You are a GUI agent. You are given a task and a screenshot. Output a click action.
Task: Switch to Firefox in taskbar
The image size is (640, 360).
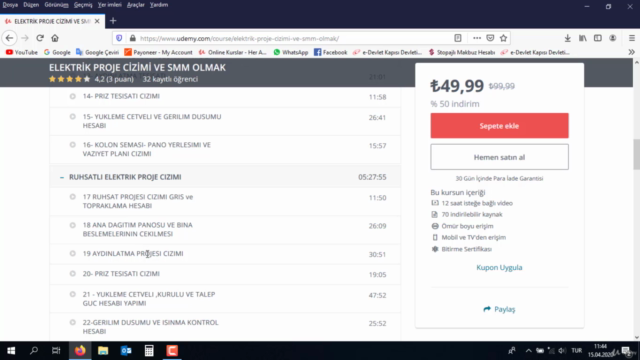click(80, 351)
